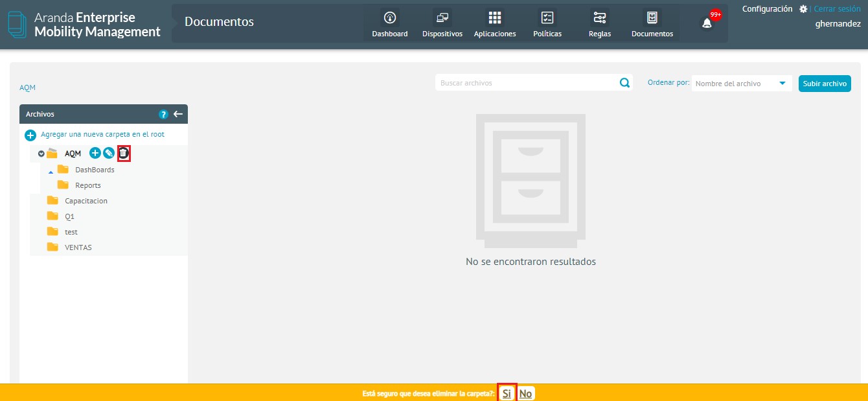Select the Reports folder
The image size is (868, 401).
click(88, 185)
